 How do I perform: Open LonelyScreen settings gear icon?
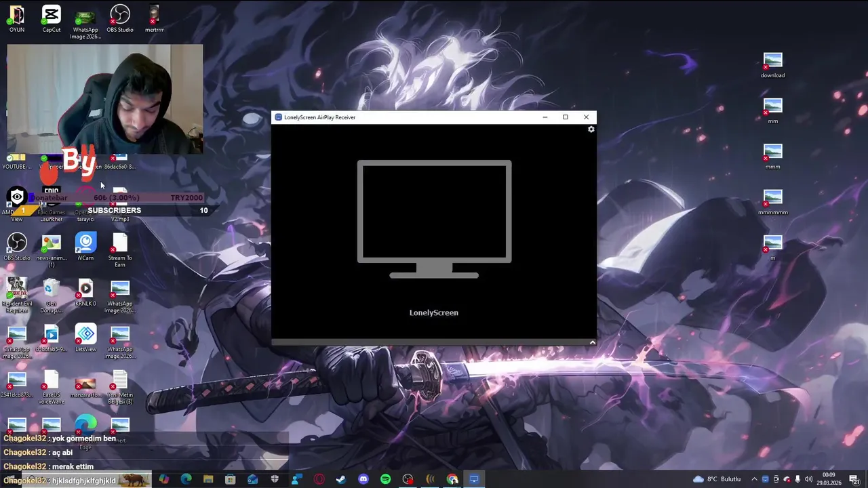click(591, 129)
